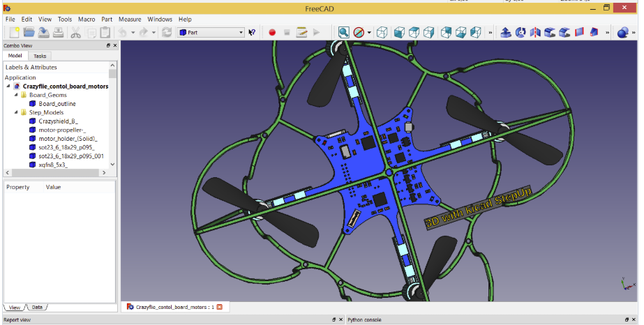This screenshot has height=325, width=644.
Task: Redo the last undone action
Action: [x=143, y=32]
